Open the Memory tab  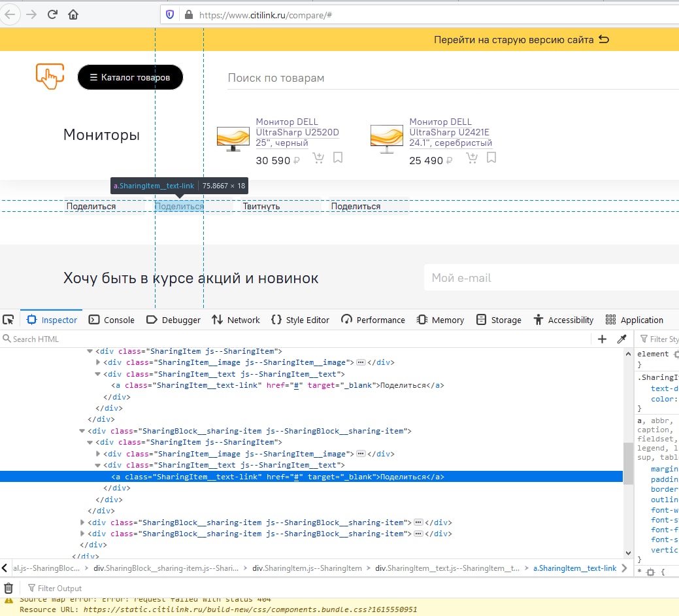[x=440, y=320]
